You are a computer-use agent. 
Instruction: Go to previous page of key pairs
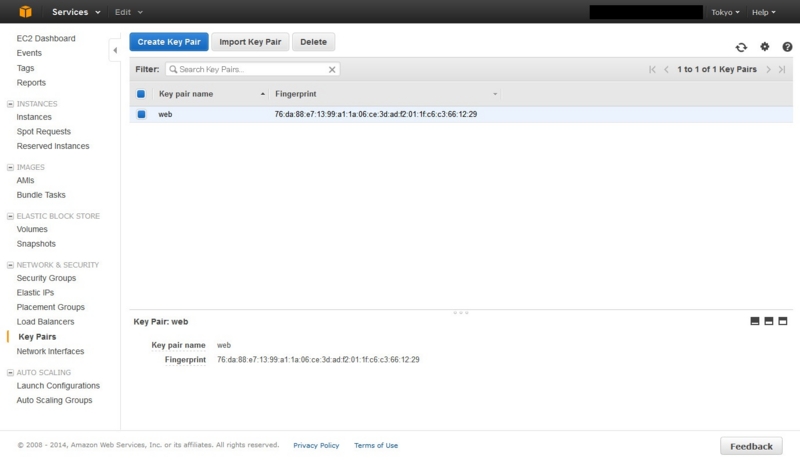pyautogui.click(x=666, y=69)
